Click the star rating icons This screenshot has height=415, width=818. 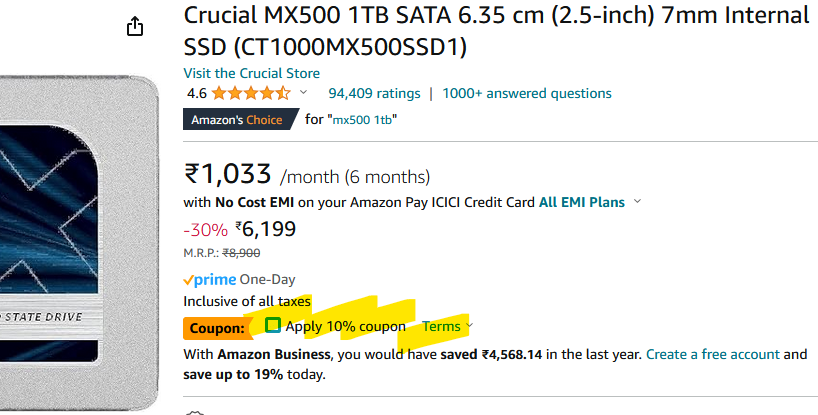point(251,93)
